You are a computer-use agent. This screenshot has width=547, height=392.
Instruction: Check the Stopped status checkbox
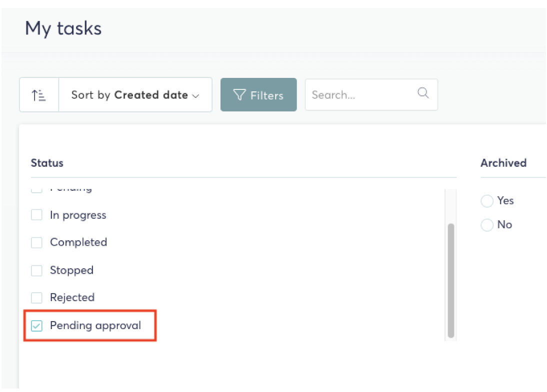pyautogui.click(x=36, y=270)
